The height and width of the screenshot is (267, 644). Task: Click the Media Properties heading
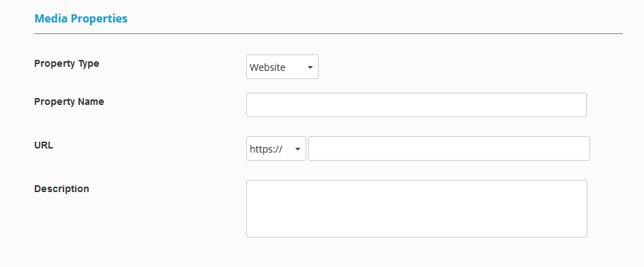81,18
